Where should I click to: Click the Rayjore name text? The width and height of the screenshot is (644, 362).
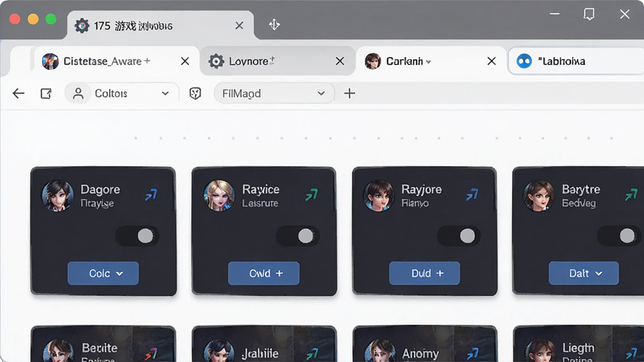click(421, 189)
